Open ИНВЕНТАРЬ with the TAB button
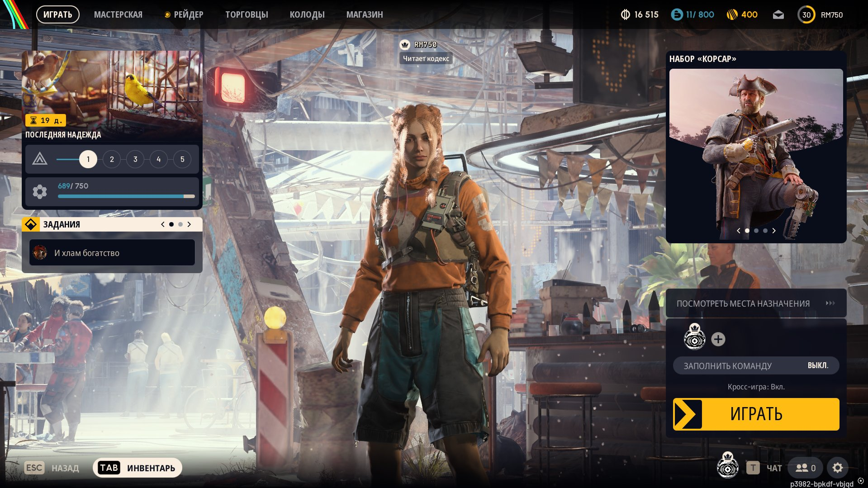Screen dimensions: 868x488 coord(137,468)
